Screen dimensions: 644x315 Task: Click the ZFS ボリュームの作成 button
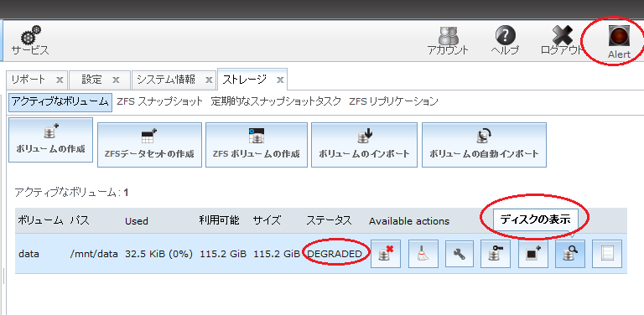click(x=257, y=145)
